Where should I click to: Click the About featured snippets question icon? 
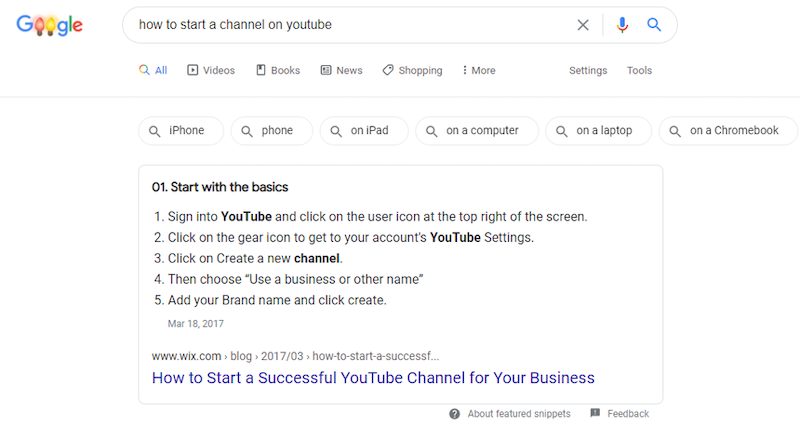[x=455, y=414]
